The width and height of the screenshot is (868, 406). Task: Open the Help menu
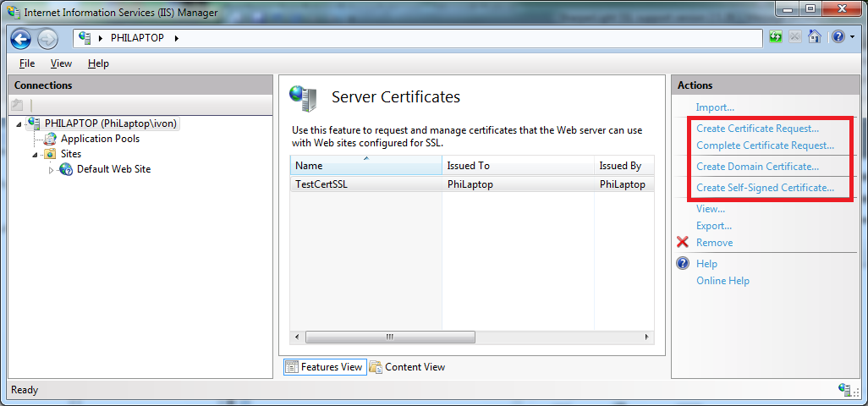(98, 63)
